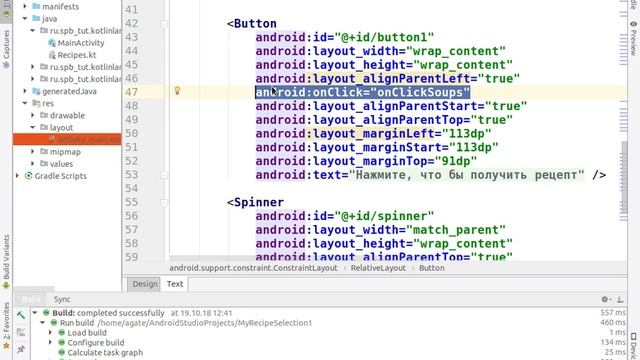Click the hide Build panel icon
This screenshot has height=360, width=640.
pos(620,299)
